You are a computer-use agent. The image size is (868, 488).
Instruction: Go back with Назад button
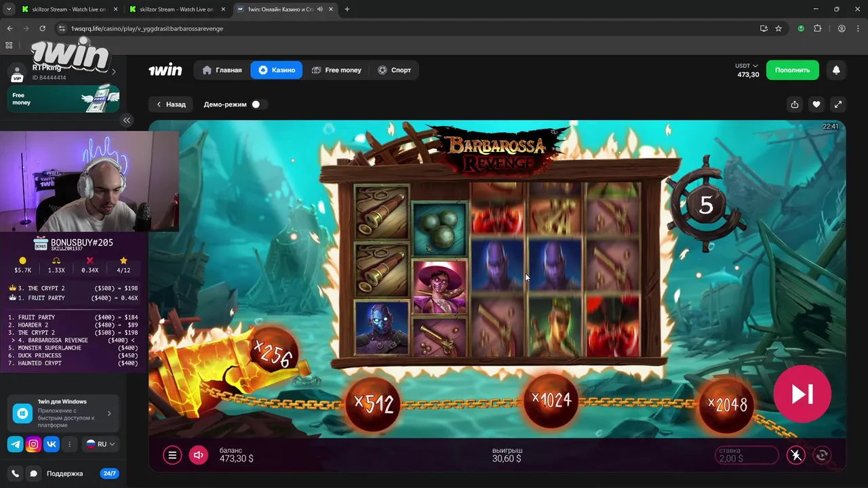[171, 104]
